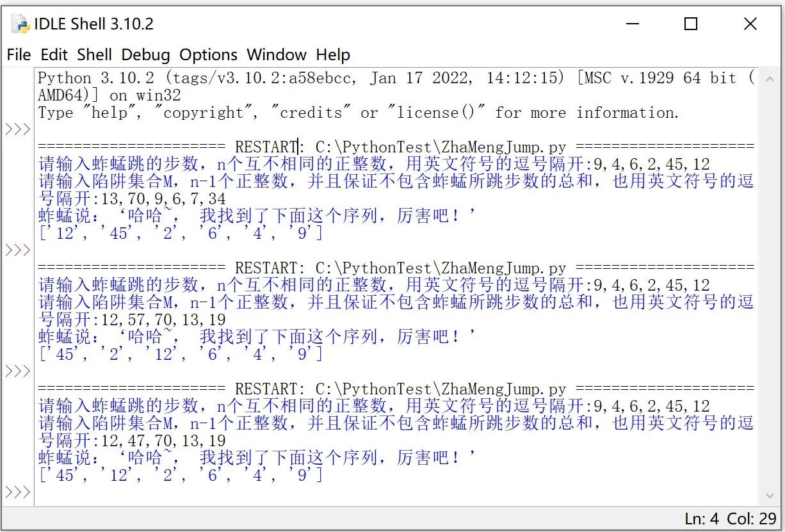Click the scrollbar down arrow
Image resolution: width=785 pixels, height=532 pixels.
[x=770, y=495]
